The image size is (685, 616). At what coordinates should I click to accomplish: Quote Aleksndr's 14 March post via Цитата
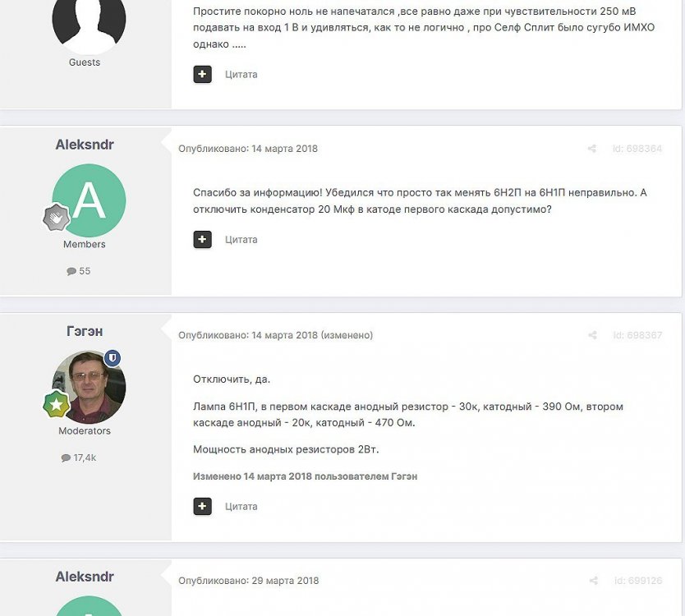(x=241, y=239)
